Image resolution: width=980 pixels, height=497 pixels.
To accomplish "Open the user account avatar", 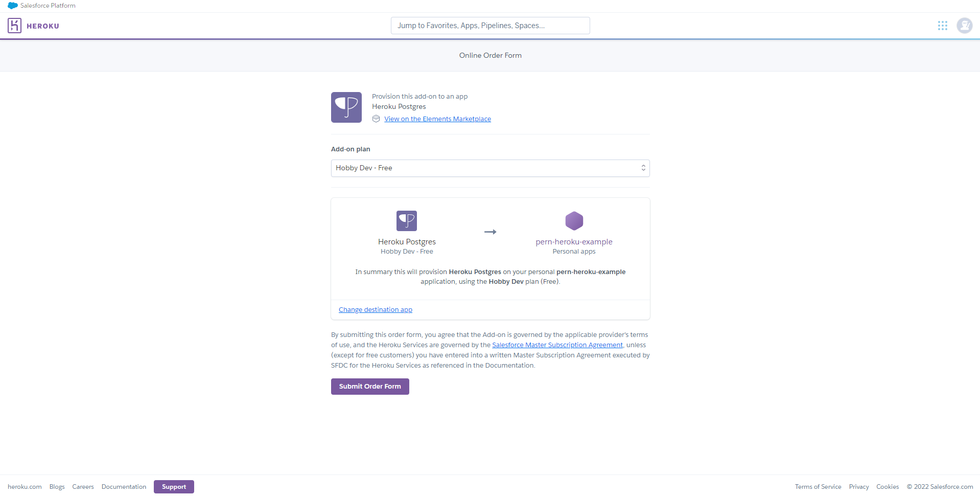I will click(964, 26).
